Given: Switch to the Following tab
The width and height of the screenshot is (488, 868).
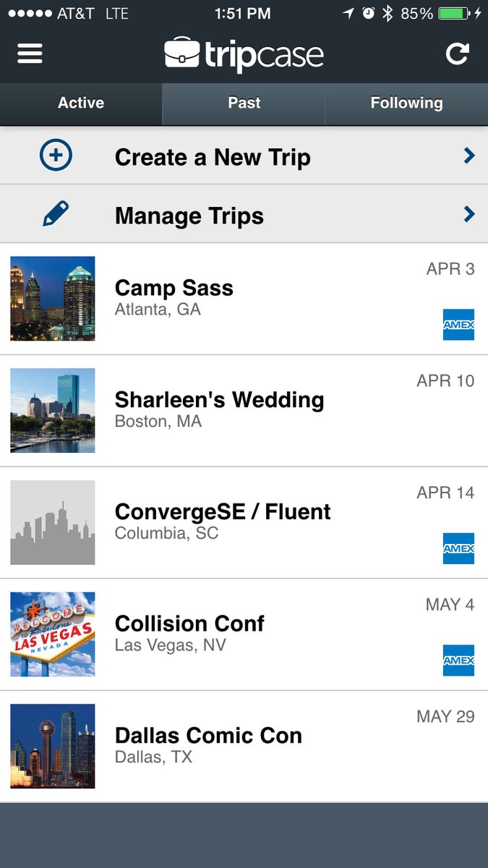Looking at the screenshot, I should coord(406,103).
